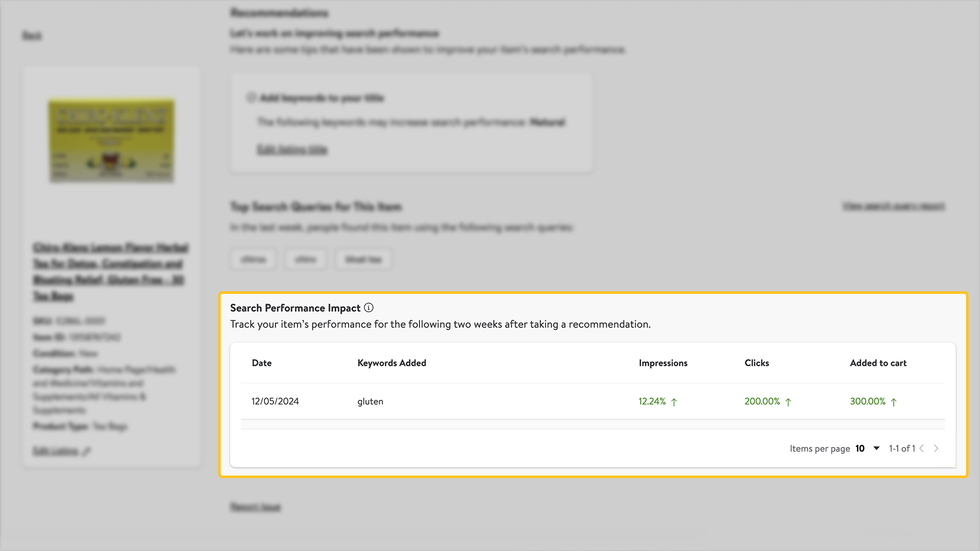Click the items per page 10 stepper

point(868,447)
